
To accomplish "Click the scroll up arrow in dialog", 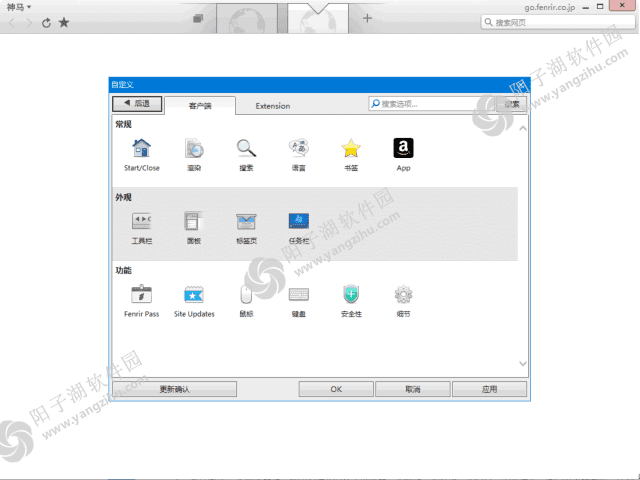I will point(523,129).
